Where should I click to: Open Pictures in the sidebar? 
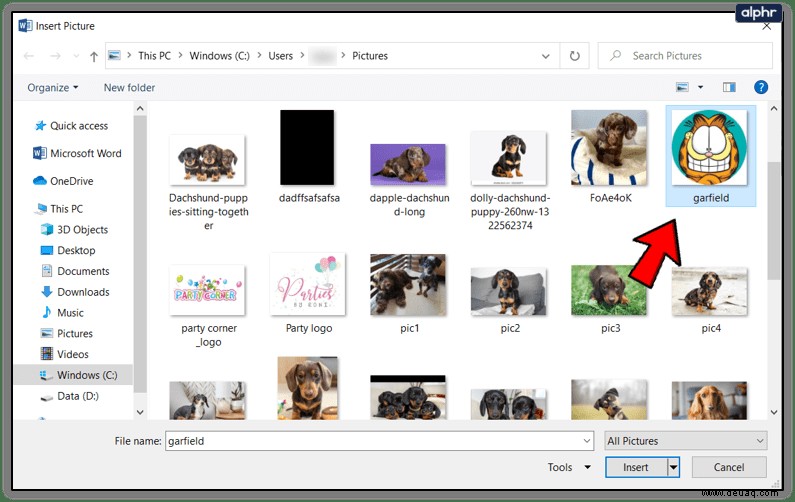click(66, 334)
